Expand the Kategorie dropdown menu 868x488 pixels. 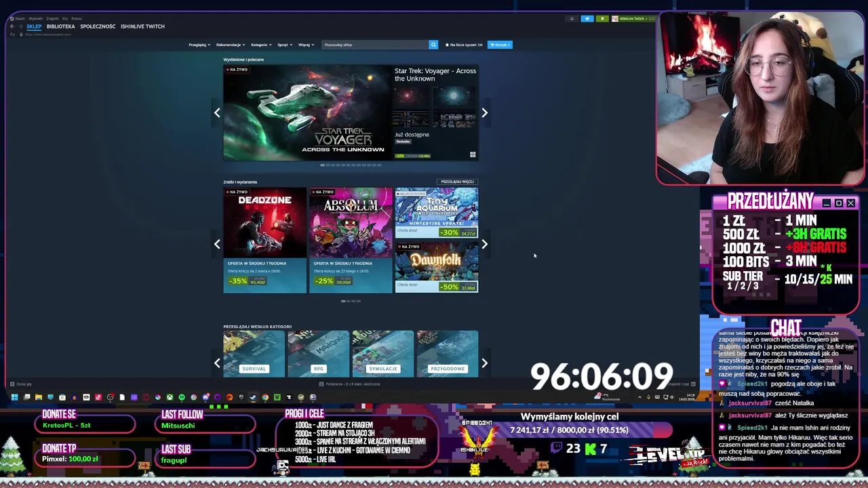pyautogui.click(x=261, y=45)
